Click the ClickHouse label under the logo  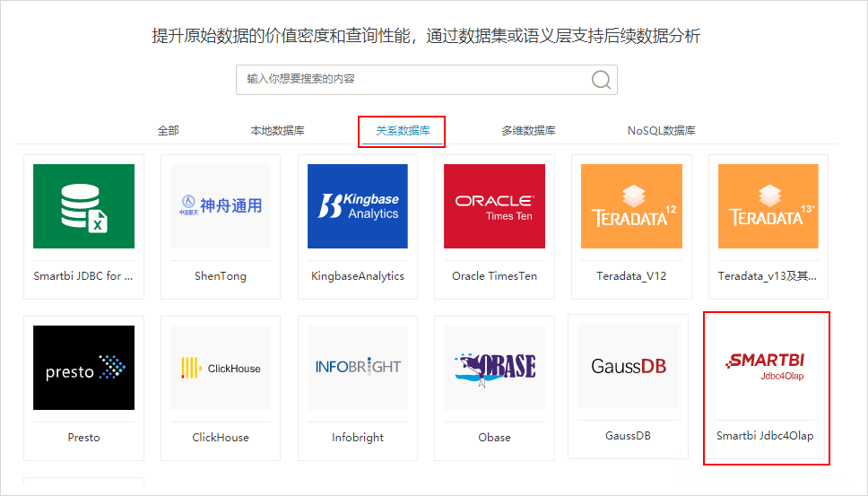click(221, 438)
